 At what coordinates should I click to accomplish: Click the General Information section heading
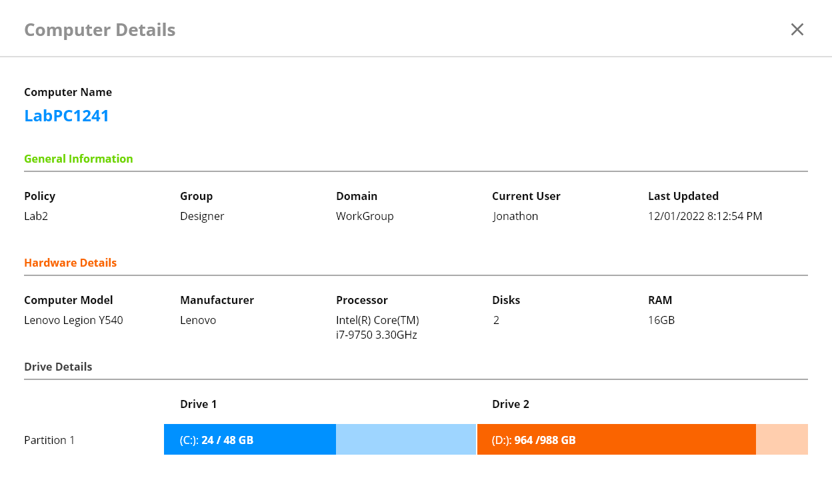point(79,159)
